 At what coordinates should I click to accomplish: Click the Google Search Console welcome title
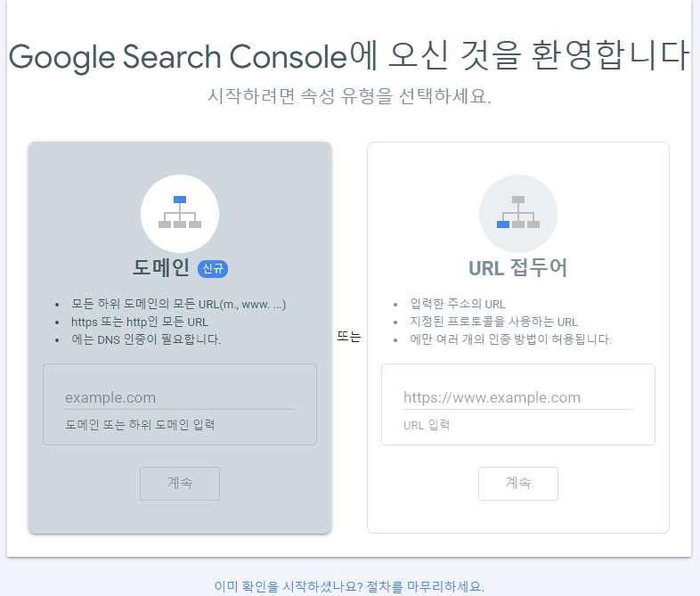[x=349, y=56]
